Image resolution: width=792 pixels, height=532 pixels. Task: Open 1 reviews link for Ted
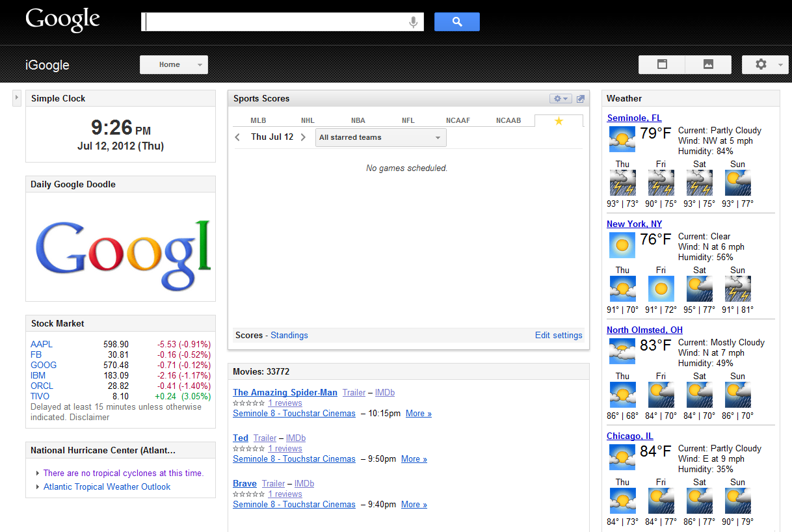[x=285, y=449]
